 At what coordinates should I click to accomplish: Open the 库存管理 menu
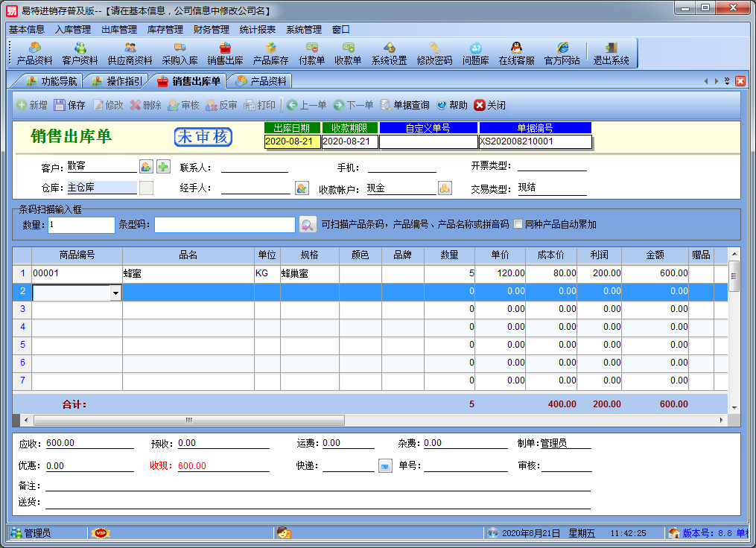(x=165, y=30)
